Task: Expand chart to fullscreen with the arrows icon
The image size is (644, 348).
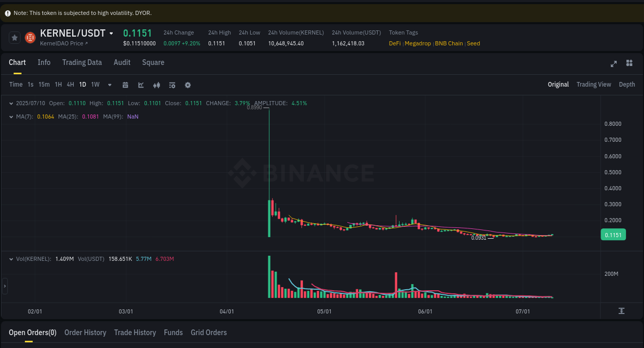Action: click(614, 63)
